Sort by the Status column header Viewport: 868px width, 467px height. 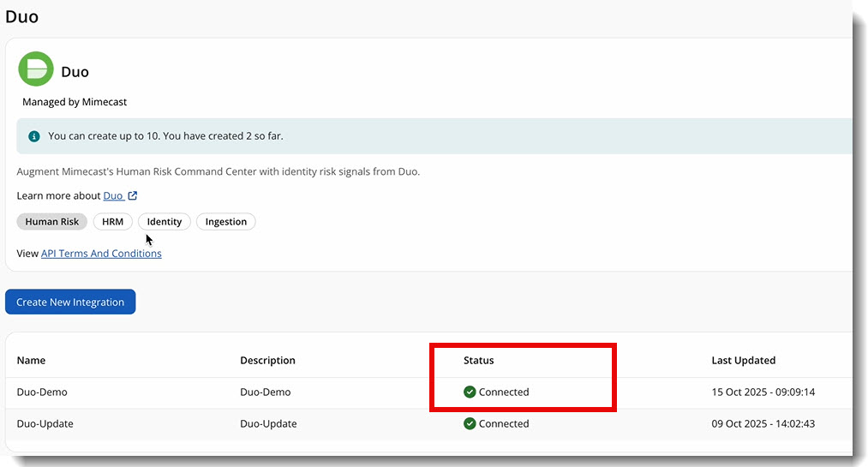[479, 361]
